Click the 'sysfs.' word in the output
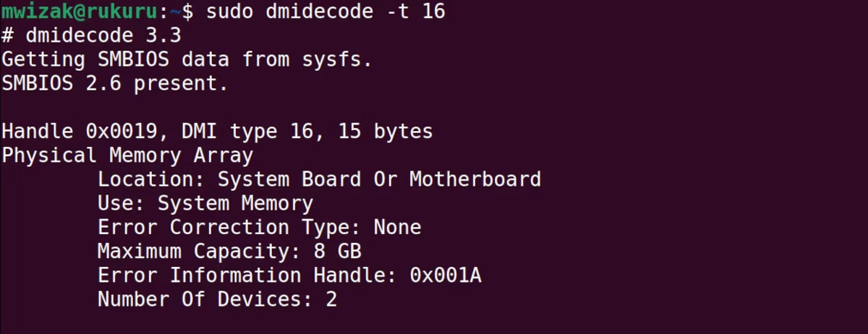 coord(337,59)
